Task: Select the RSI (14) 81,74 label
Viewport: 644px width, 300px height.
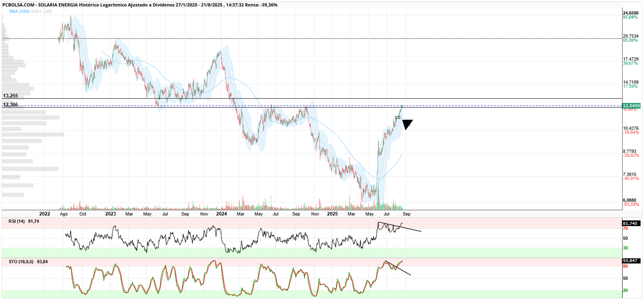Action: click(24, 222)
